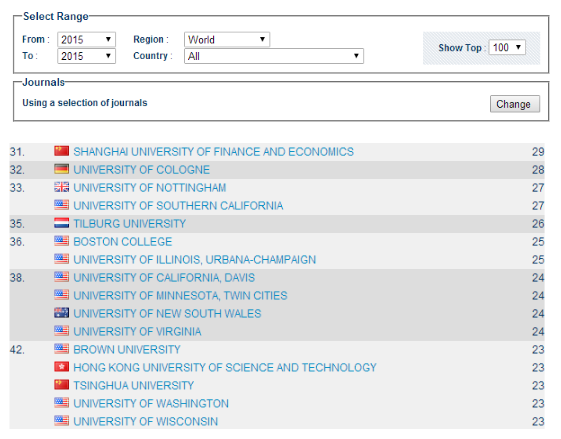Open University of Minnesota, Twin Cities link
Viewport: 561px width, 439px height.
click(180, 296)
